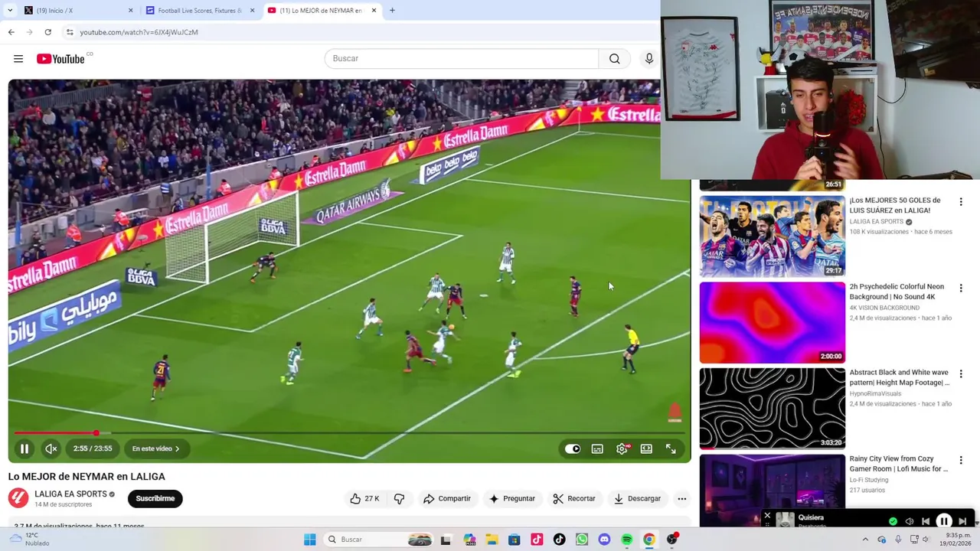Open options for Luis Suárez video
The height and width of the screenshot is (551, 980).
point(961,202)
